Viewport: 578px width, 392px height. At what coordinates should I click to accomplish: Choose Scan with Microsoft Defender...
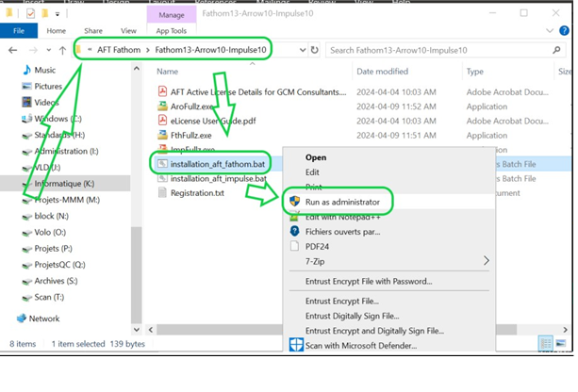(361, 346)
